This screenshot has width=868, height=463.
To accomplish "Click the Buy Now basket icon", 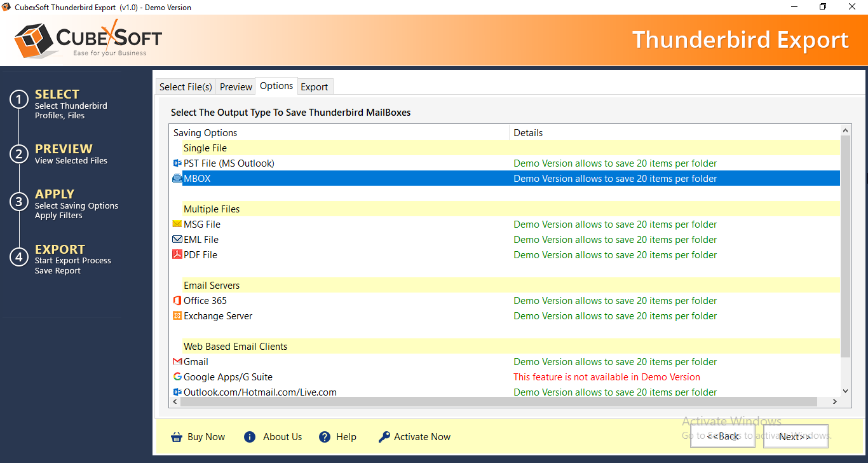I will point(177,437).
